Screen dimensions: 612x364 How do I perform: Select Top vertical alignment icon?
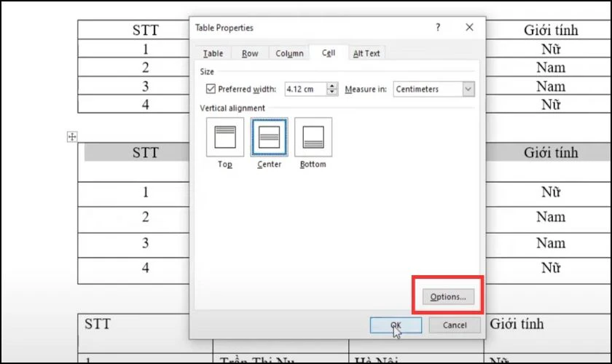pyautogui.click(x=225, y=137)
